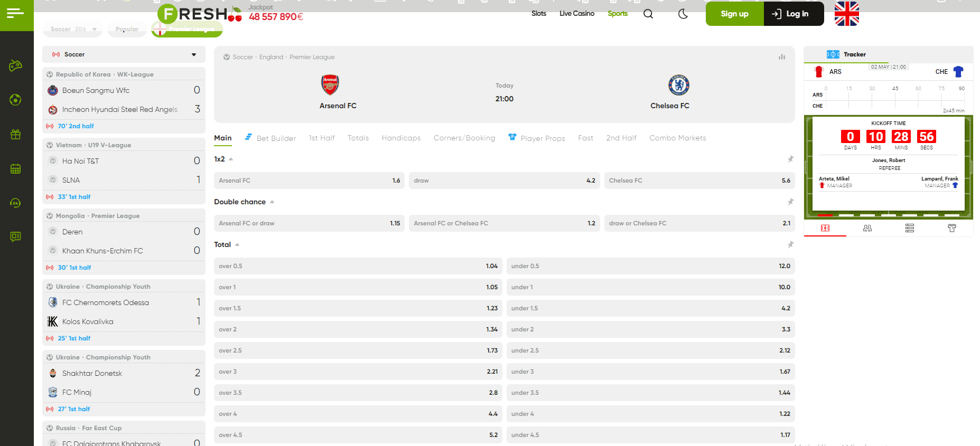Click the Log in button

(x=794, y=14)
